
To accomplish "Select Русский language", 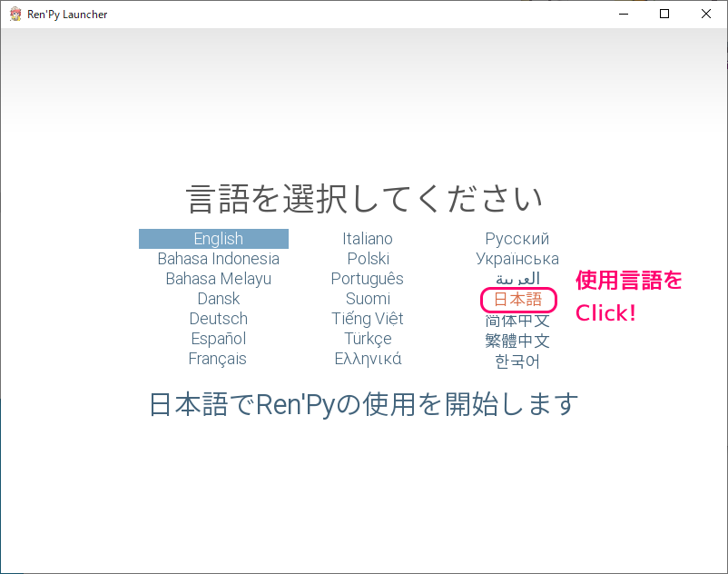I will 517,239.
